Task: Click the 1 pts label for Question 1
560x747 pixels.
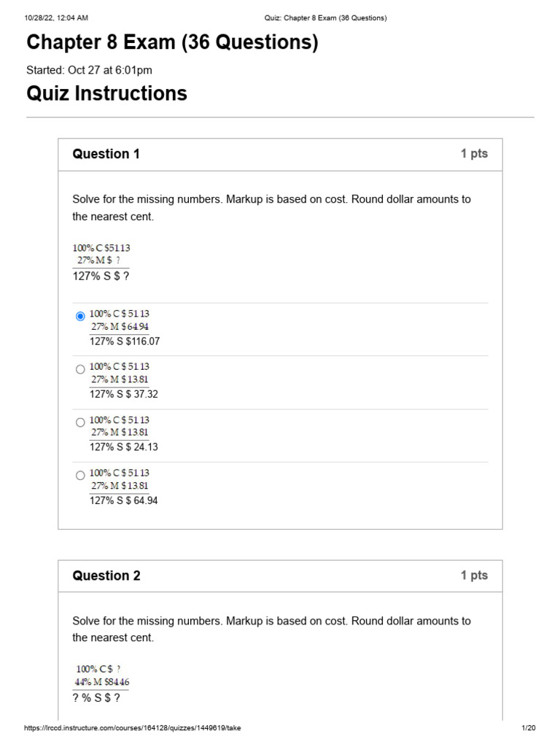Action: (474, 154)
